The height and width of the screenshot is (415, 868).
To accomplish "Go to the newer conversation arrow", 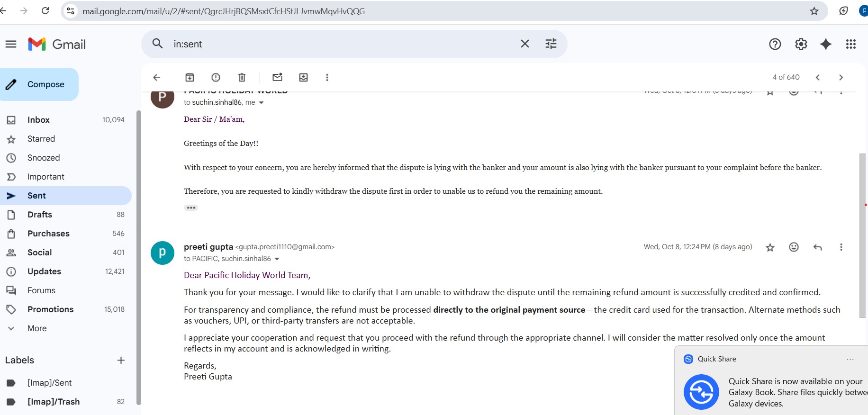I will point(817,77).
